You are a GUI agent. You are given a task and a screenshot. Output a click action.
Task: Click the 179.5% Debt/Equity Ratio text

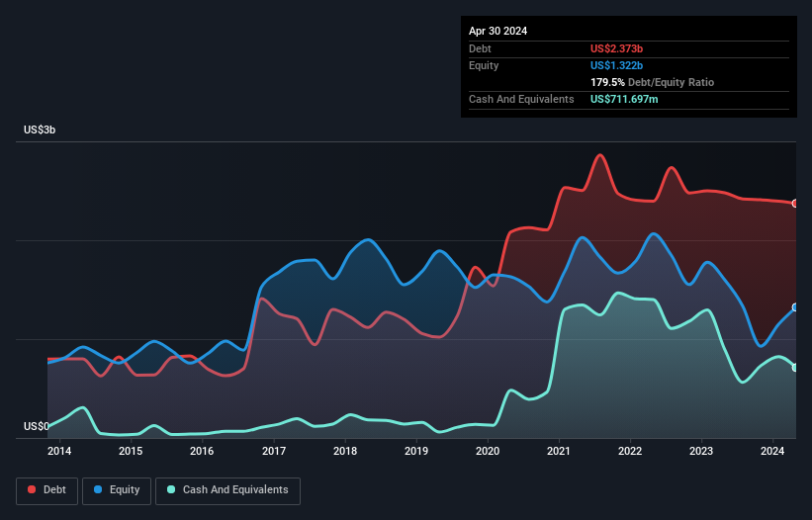pyautogui.click(x=652, y=82)
